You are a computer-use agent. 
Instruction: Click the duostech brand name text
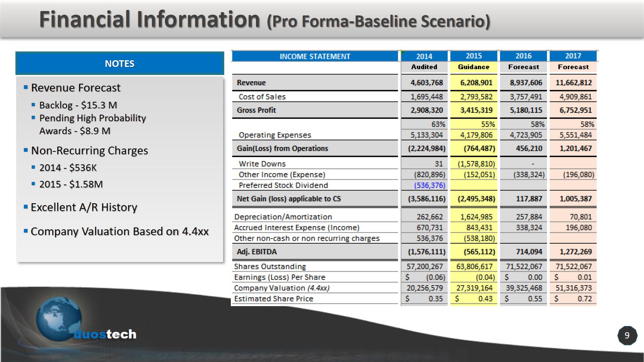[x=105, y=334]
